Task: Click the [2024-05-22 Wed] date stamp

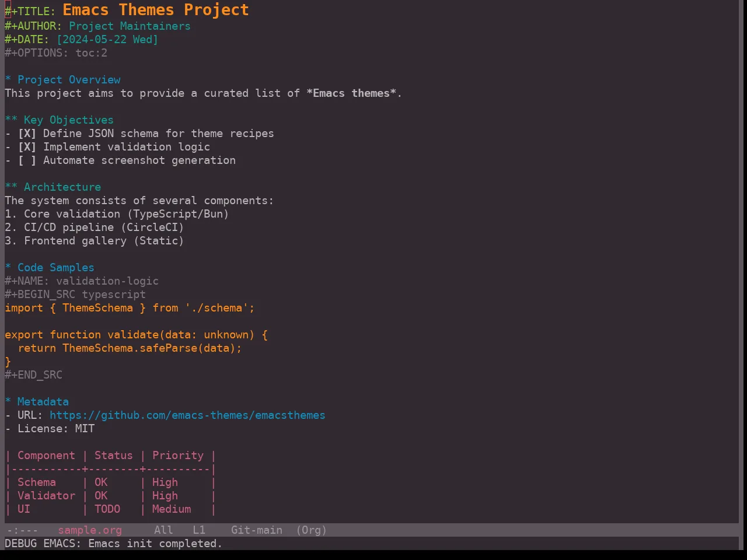Action: tap(107, 40)
